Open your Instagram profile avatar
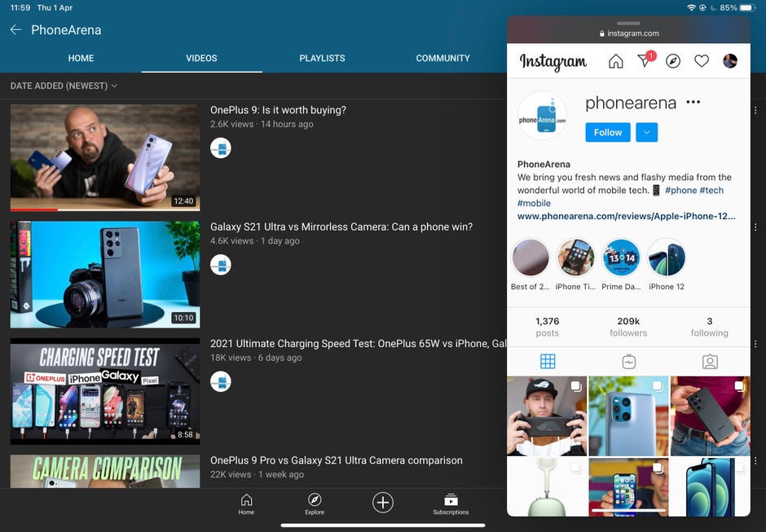This screenshot has height=532, width=766. coord(730,61)
